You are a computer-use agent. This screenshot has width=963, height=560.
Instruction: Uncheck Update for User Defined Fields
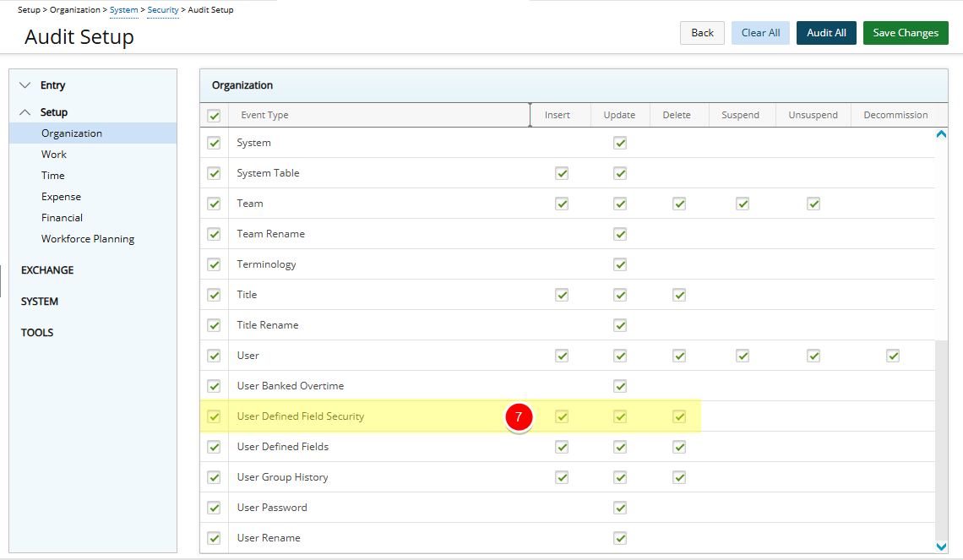pyautogui.click(x=620, y=447)
